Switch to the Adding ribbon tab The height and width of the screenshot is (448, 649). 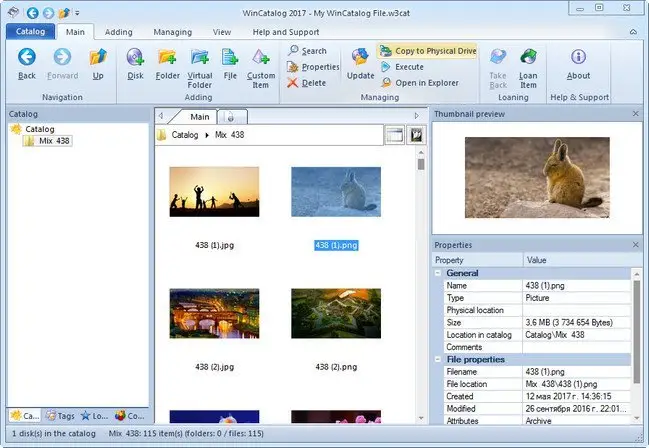point(118,32)
